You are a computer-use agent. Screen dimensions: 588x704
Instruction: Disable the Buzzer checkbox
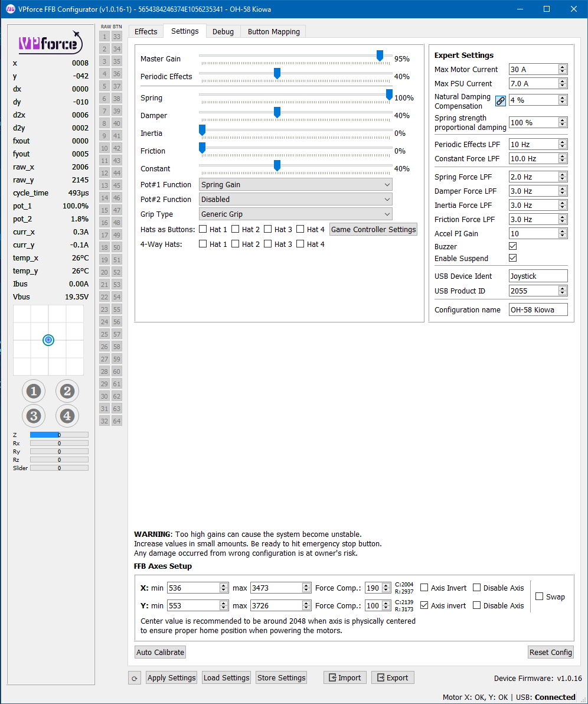513,246
